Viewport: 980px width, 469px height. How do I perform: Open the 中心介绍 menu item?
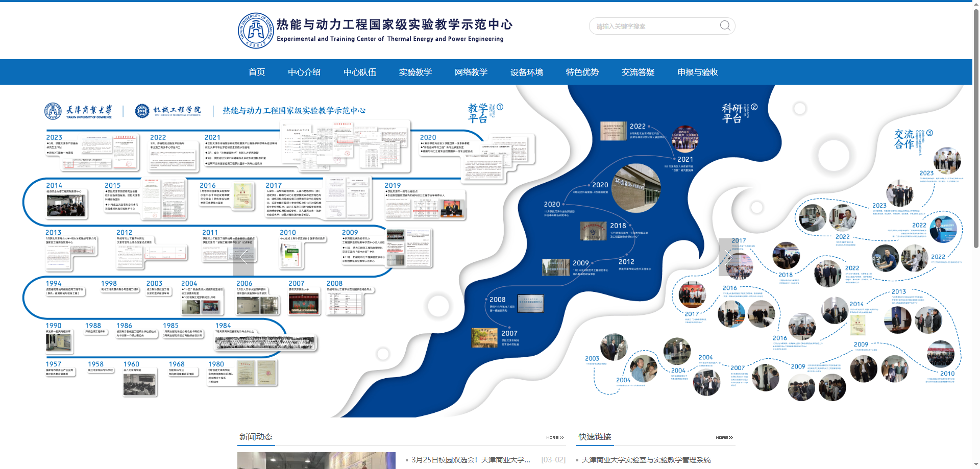tap(304, 72)
